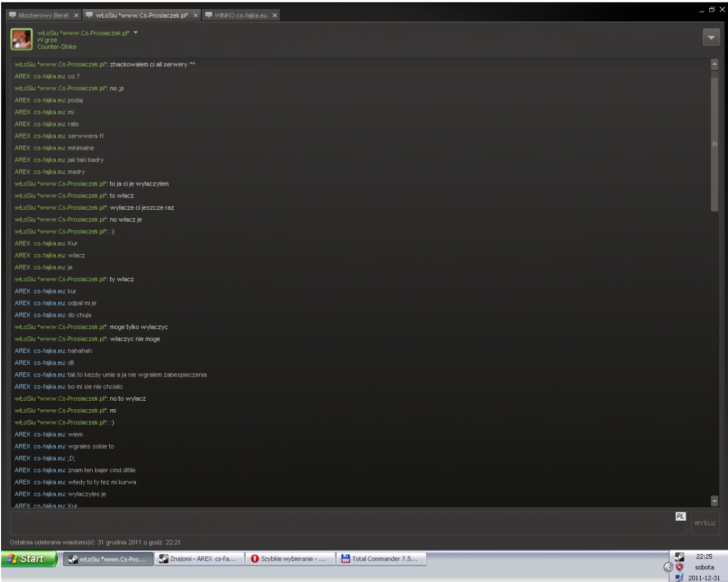Click the message 'bo mi sie nie chcialo'
The width and height of the screenshot is (728, 582).
(x=96, y=387)
